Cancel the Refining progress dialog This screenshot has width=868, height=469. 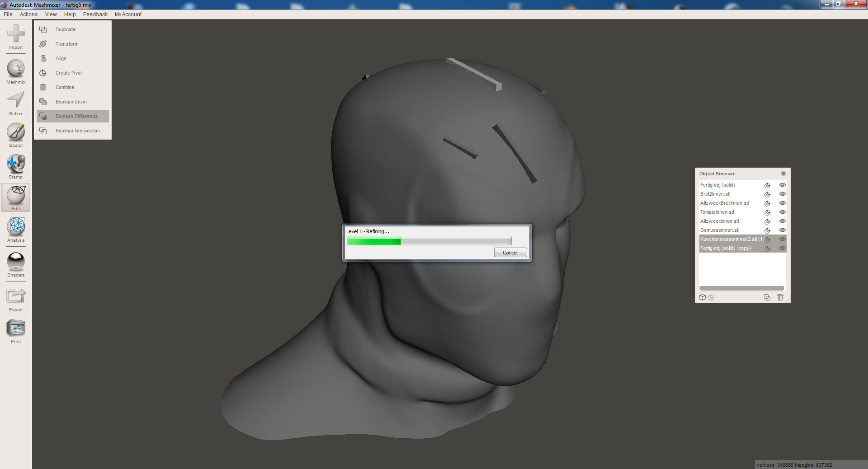click(510, 253)
